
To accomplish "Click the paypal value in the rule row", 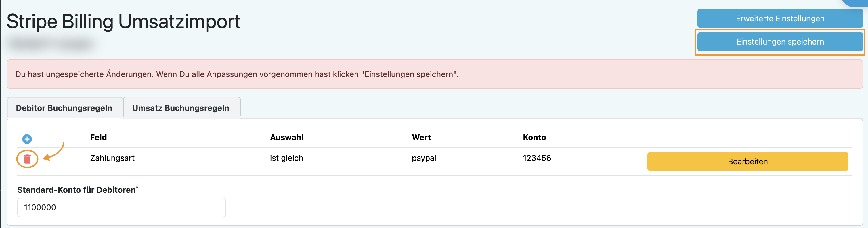I will pyautogui.click(x=424, y=158).
